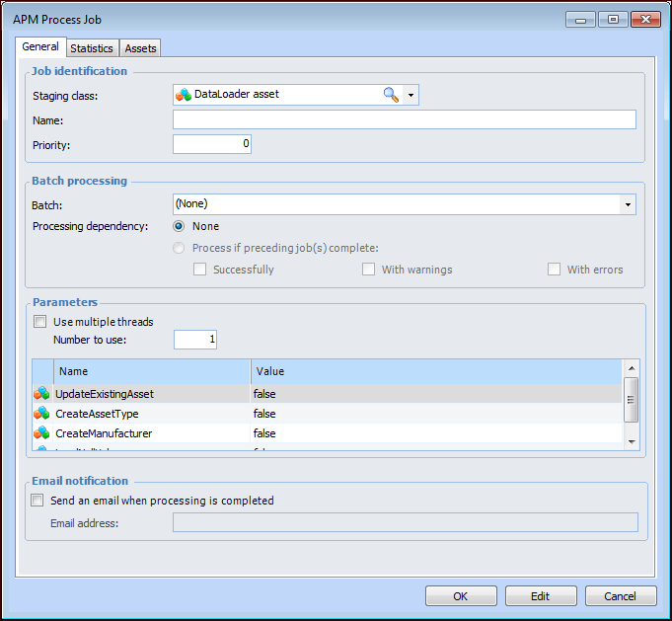
Task: Enable Use multiple threads checkbox
Action: pyautogui.click(x=40, y=322)
